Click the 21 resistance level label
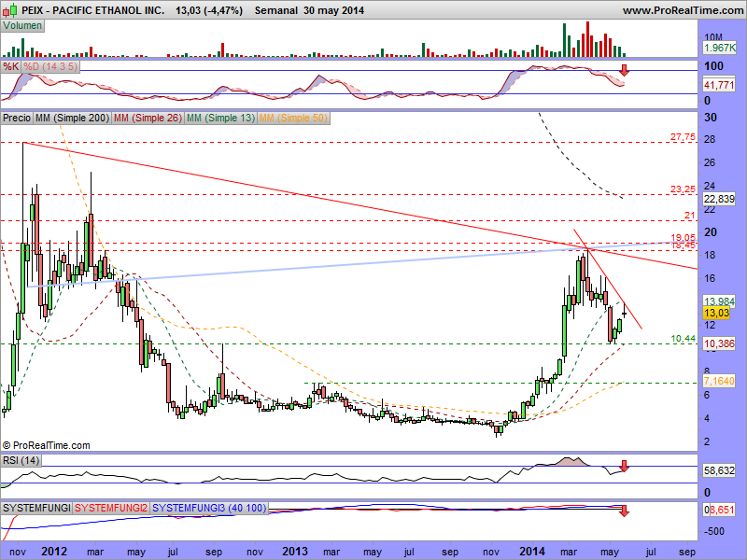The height and width of the screenshot is (560, 747). (690, 216)
